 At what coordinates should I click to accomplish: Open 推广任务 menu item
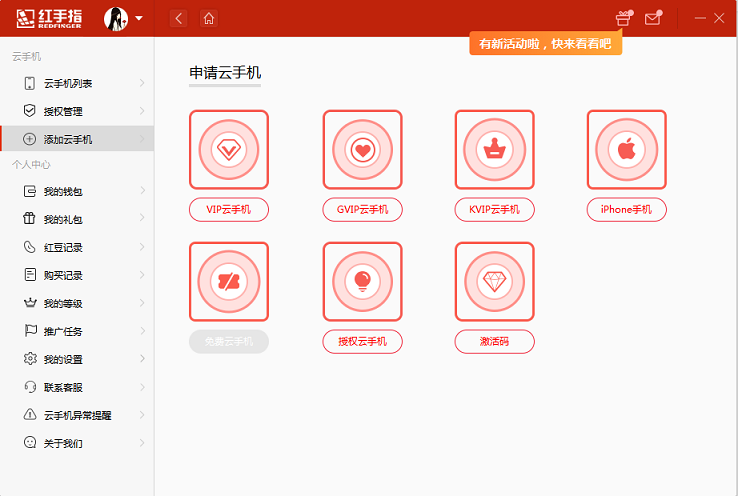pos(77,331)
